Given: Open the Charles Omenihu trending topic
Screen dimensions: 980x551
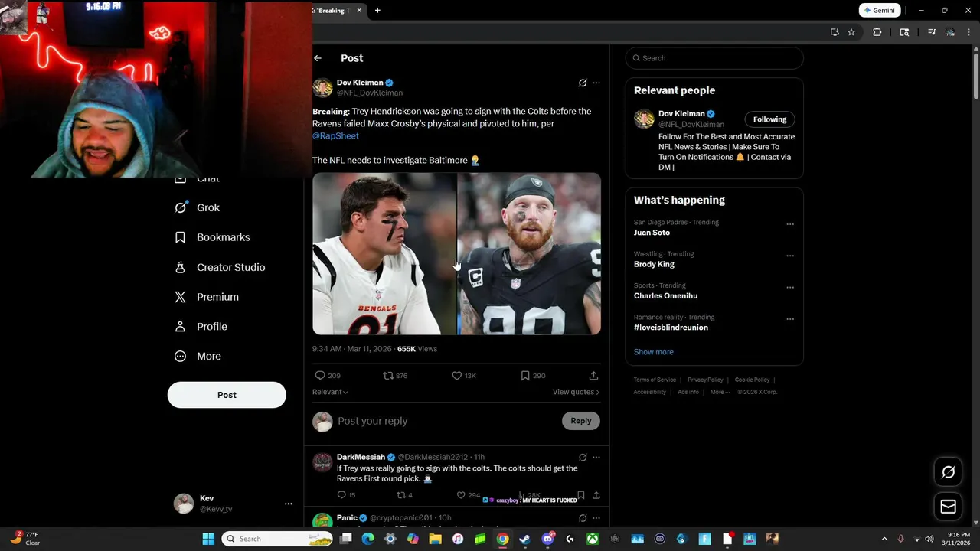Looking at the screenshot, I should [665, 296].
